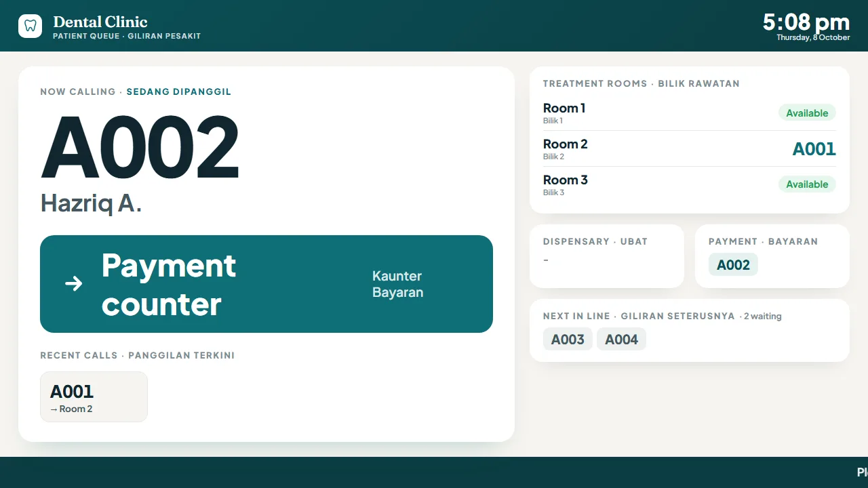The width and height of the screenshot is (868, 488).
Task: Click the Bilik 2 sub-label
Action: (x=553, y=157)
